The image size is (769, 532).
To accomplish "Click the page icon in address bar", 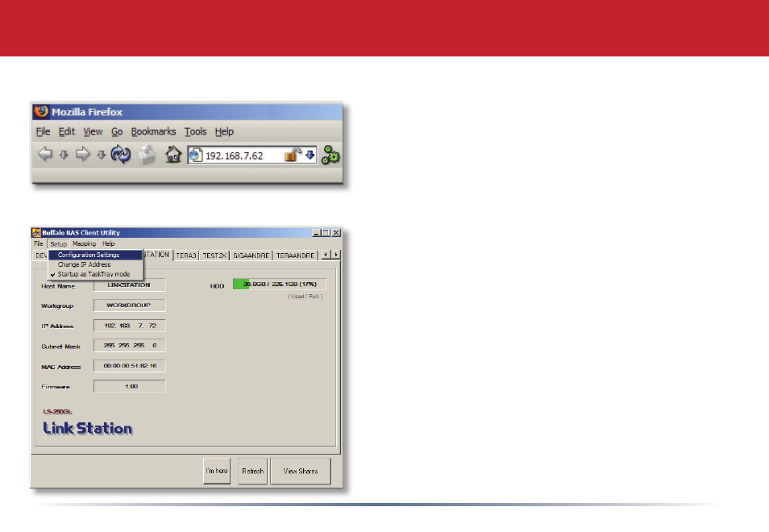I will tap(196, 156).
